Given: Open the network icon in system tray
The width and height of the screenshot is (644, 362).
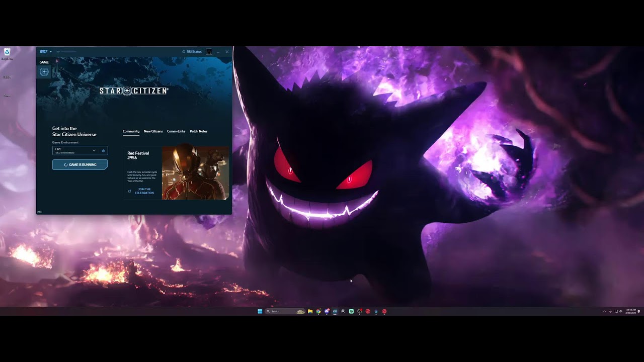Looking at the screenshot, I should (x=616, y=311).
